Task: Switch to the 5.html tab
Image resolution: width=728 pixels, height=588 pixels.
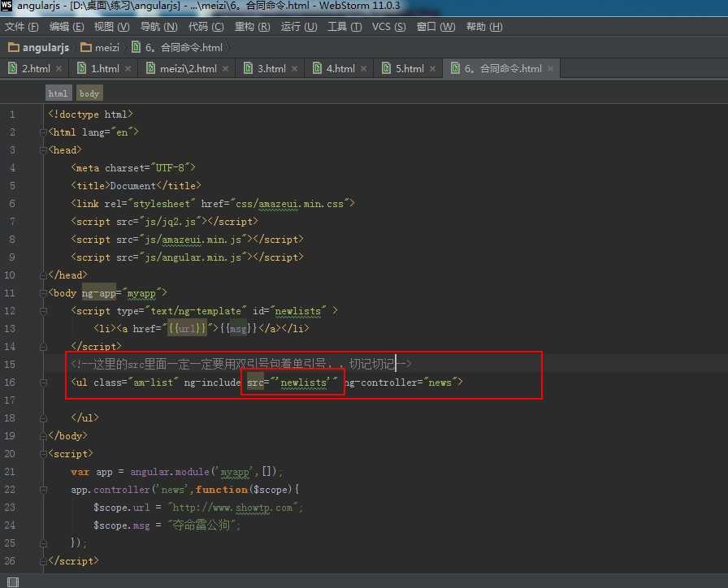Action: [x=409, y=69]
